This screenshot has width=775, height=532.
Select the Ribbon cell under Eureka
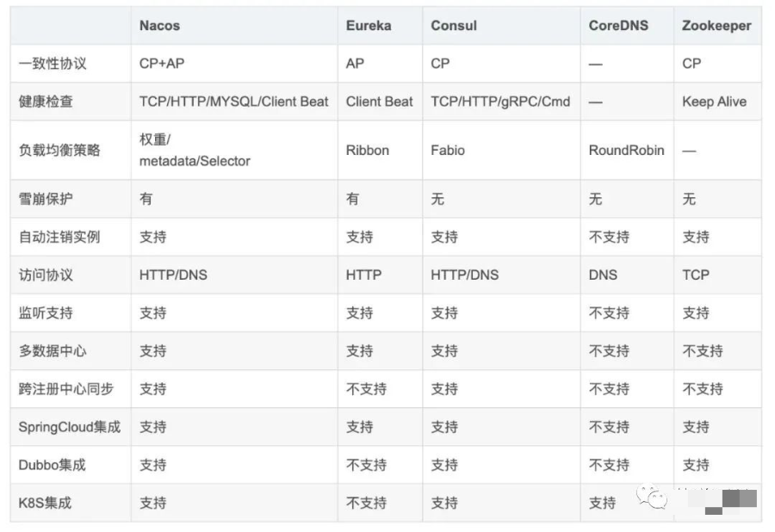(x=368, y=150)
